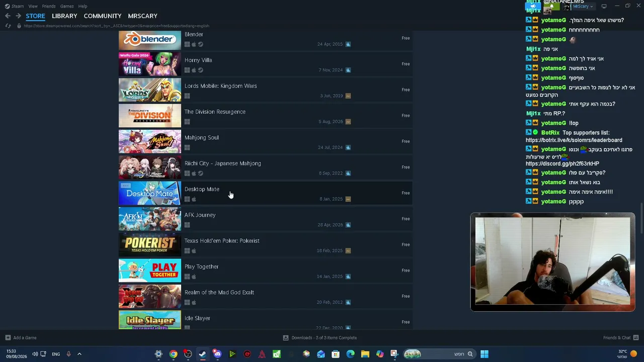Open Realm of the Mad God Exalt
This screenshot has width=644, height=362.
click(x=266, y=297)
